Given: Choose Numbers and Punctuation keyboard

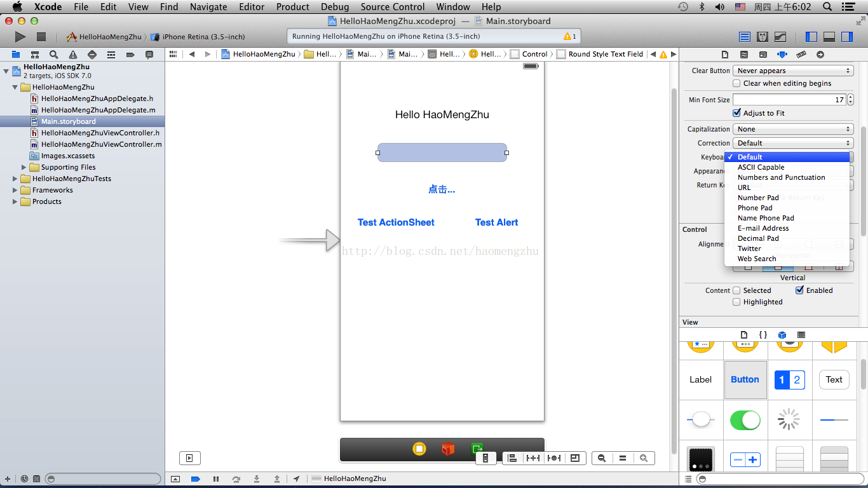Looking at the screenshot, I should click(787, 177).
